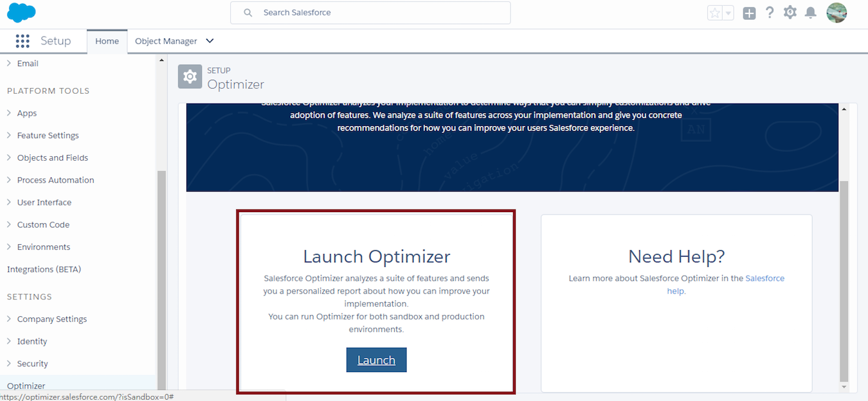The width and height of the screenshot is (868, 401).
Task: Click the content pane scrollbar thumb
Action: click(844, 281)
